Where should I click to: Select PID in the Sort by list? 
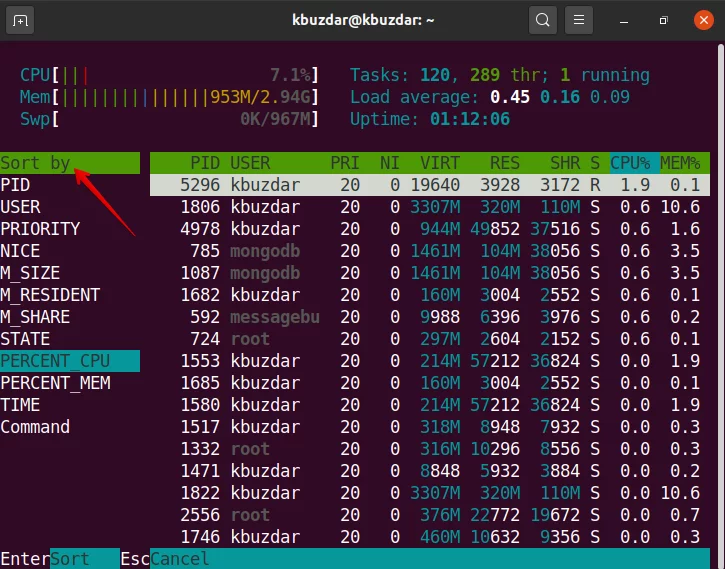point(70,185)
